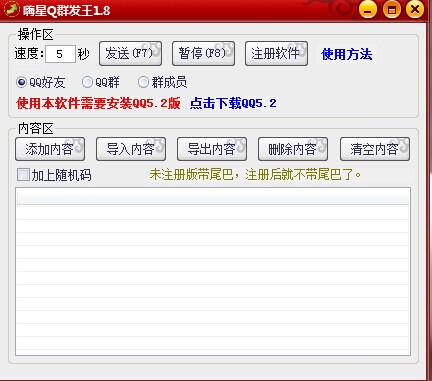Close the 嗨星Q群发王 window
432x381 pixels.
coord(415,9)
